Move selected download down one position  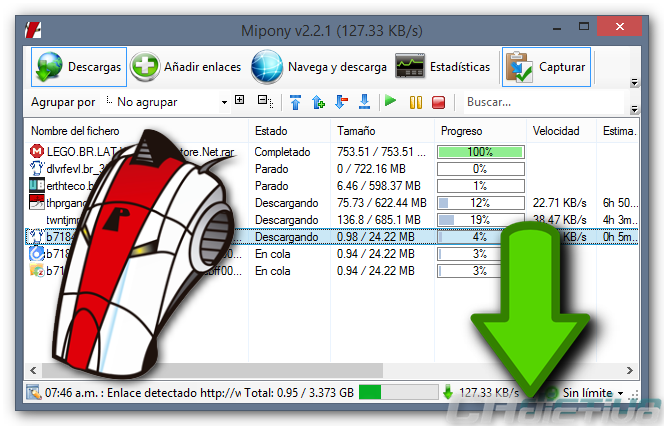pos(341,102)
